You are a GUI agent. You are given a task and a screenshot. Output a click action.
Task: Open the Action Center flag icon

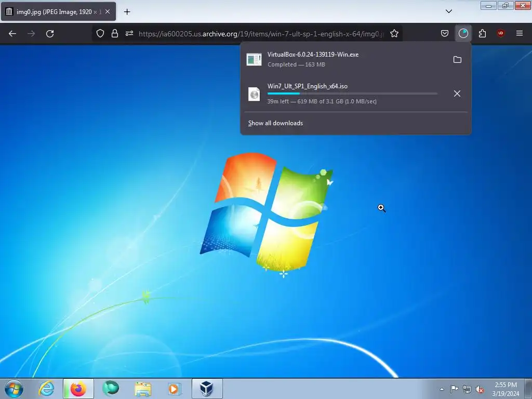tap(454, 389)
